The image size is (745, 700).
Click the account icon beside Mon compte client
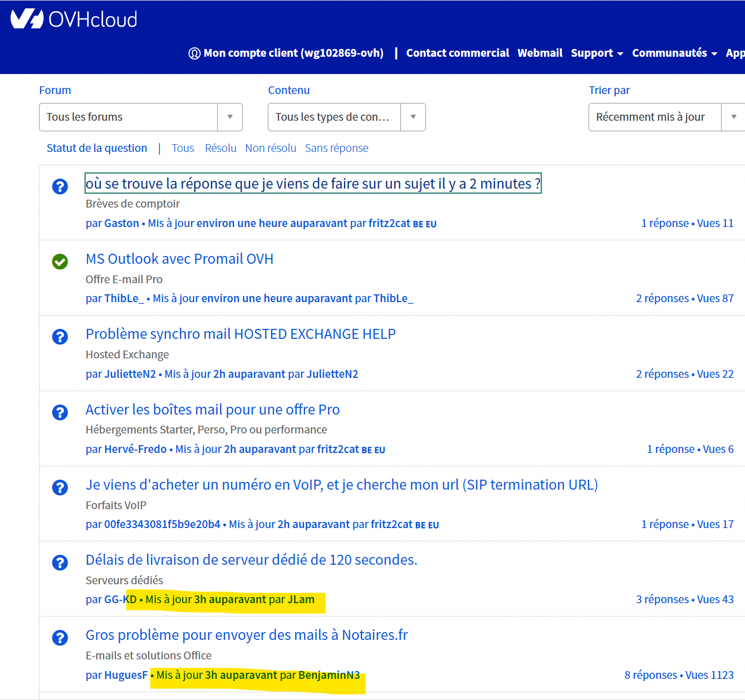194,53
